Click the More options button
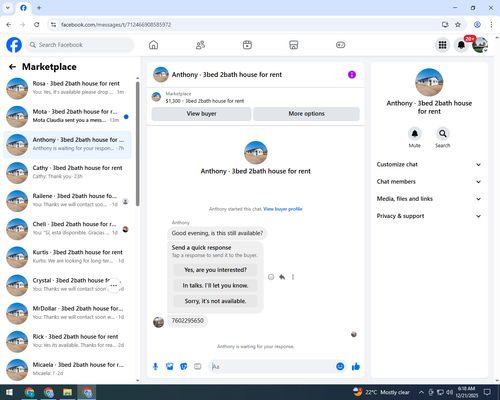Screen dimensions: 500x400 pos(306,114)
